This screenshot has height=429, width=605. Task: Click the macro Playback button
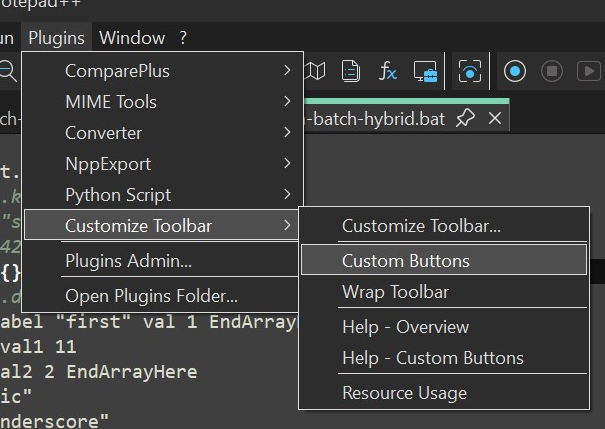click(586, 71)
